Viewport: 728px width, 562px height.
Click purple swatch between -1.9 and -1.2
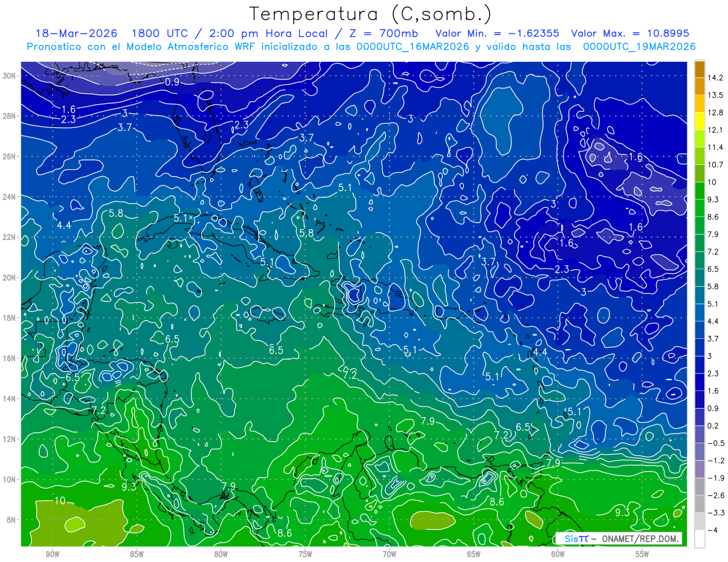[699, 469]
